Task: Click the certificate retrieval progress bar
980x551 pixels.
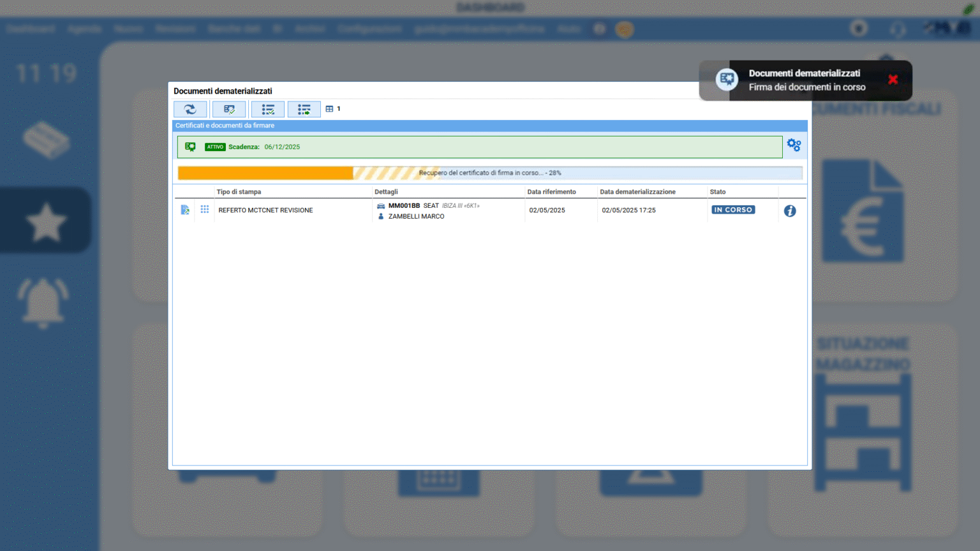Action: click(x=489, y=173)
